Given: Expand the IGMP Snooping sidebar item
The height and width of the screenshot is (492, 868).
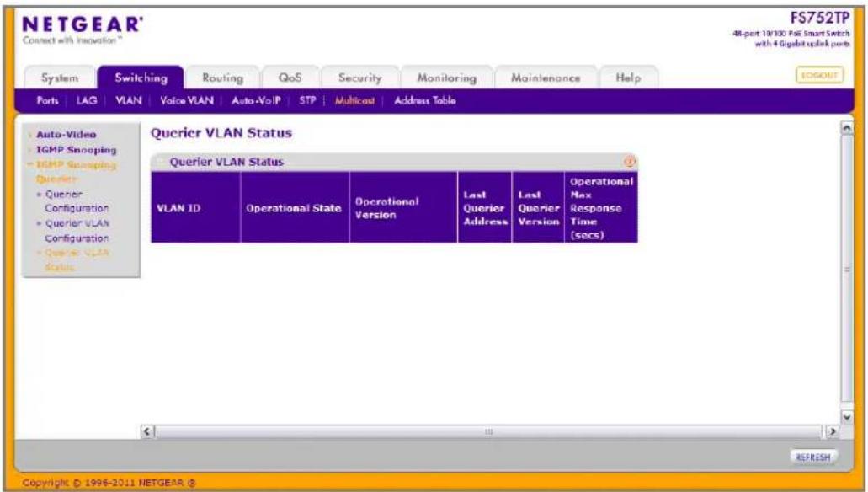Looking at the screenshot, I should point(77,150).
